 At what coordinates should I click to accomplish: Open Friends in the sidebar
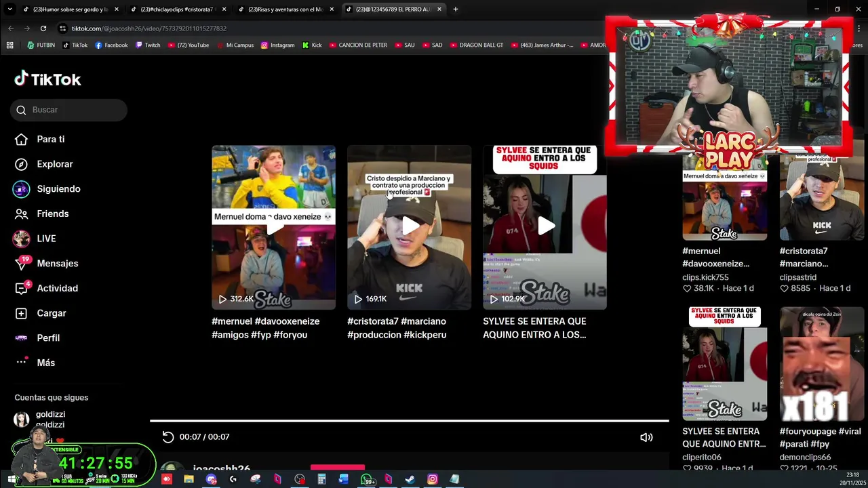[x=42, y=213]
